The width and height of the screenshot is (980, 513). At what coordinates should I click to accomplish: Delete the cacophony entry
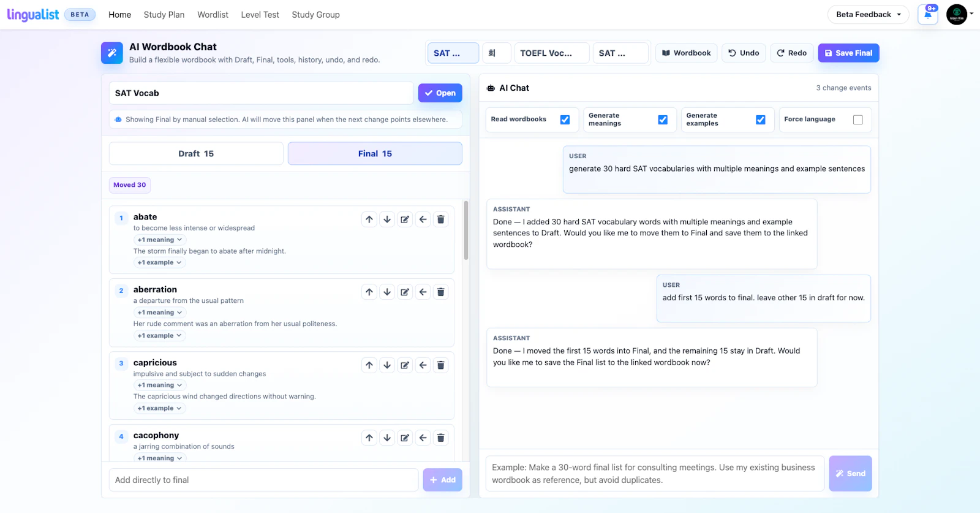click(440, 438)
